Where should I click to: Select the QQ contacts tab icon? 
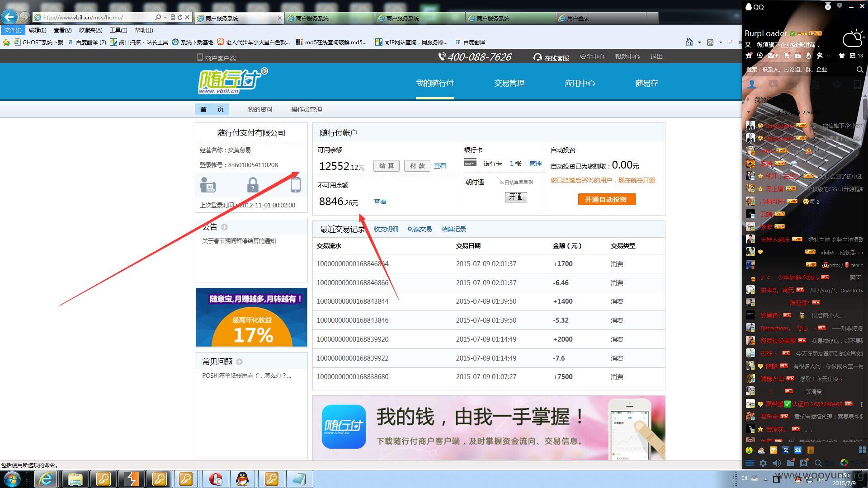pyautogui.click(x=752, y=84)
